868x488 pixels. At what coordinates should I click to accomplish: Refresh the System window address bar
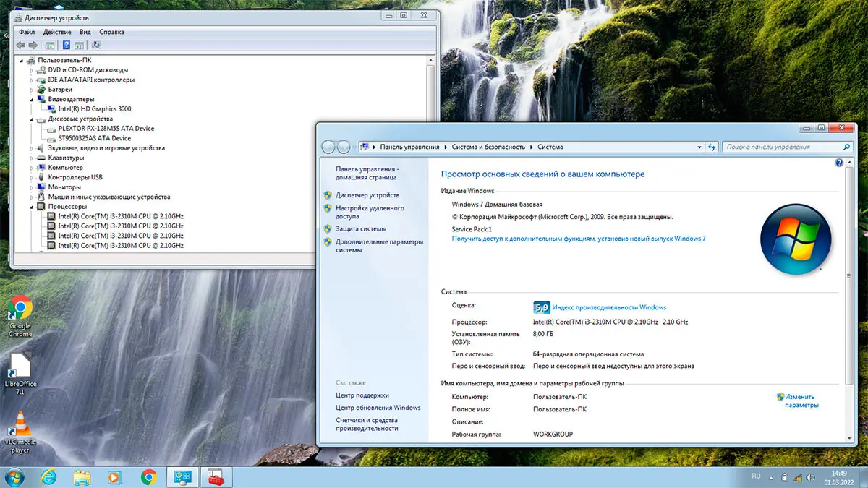[712, 147]
